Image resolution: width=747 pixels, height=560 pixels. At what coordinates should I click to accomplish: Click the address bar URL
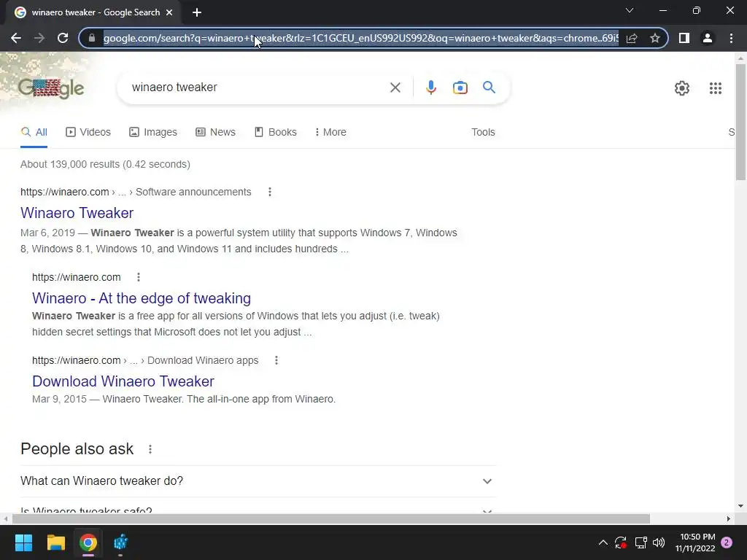[x=360, y=38]
